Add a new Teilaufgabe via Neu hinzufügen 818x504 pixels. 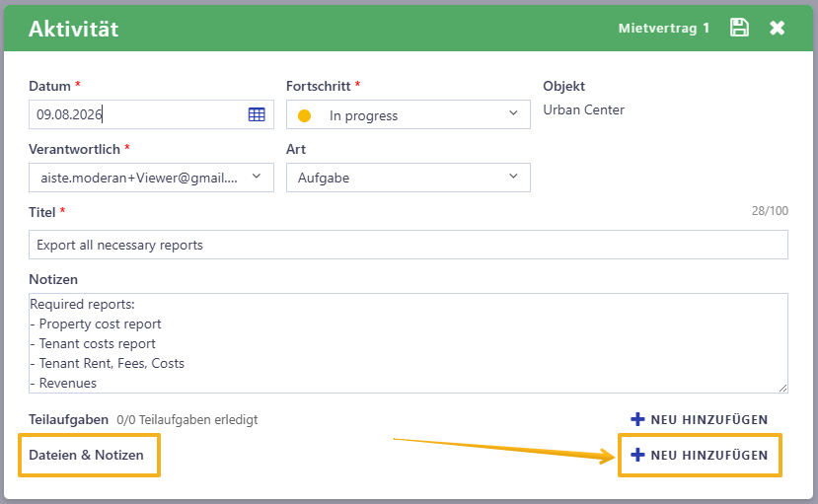(x=699, y=419)
